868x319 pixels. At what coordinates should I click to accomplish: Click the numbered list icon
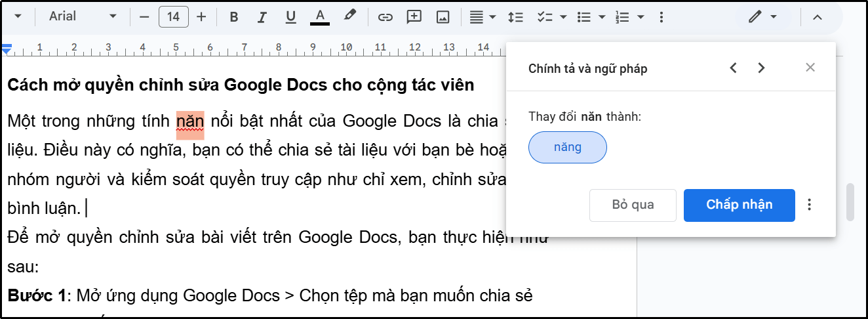point(622,17)
